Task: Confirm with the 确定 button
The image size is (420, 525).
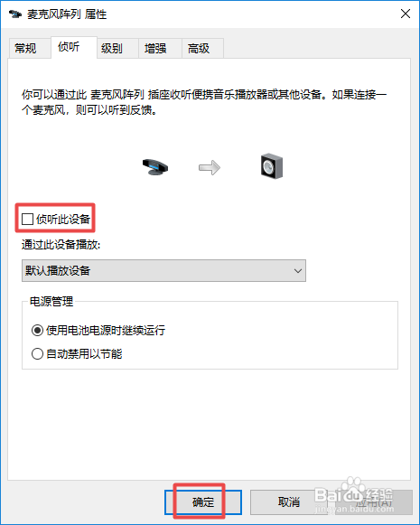Action: coord(203,502)
